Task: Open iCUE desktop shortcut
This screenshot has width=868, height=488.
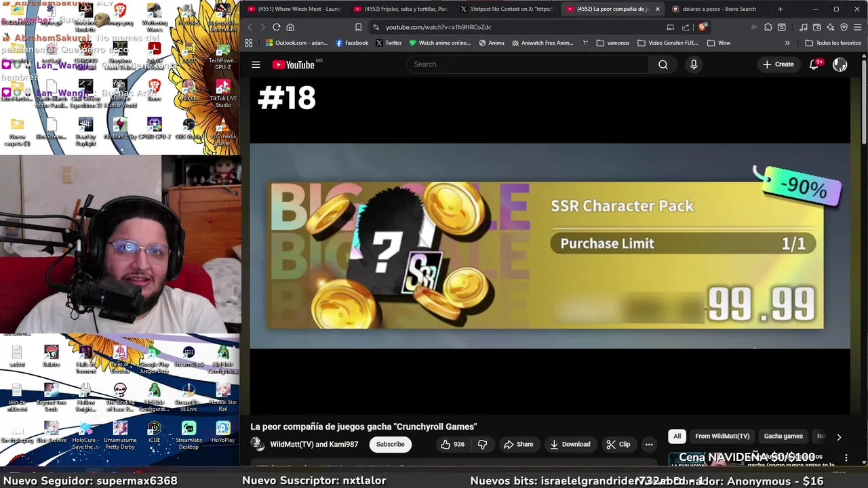Action: click(x=154, y=432)
